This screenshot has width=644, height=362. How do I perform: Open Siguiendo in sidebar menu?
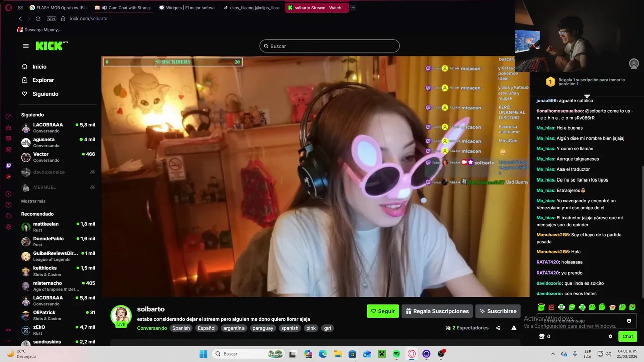(x=40, y=94)
